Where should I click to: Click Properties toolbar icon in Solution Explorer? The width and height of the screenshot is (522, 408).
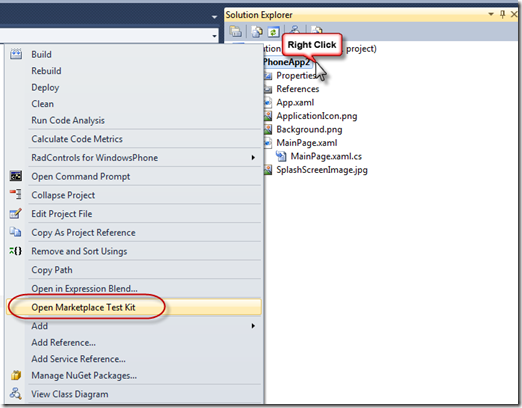[236, 32]
